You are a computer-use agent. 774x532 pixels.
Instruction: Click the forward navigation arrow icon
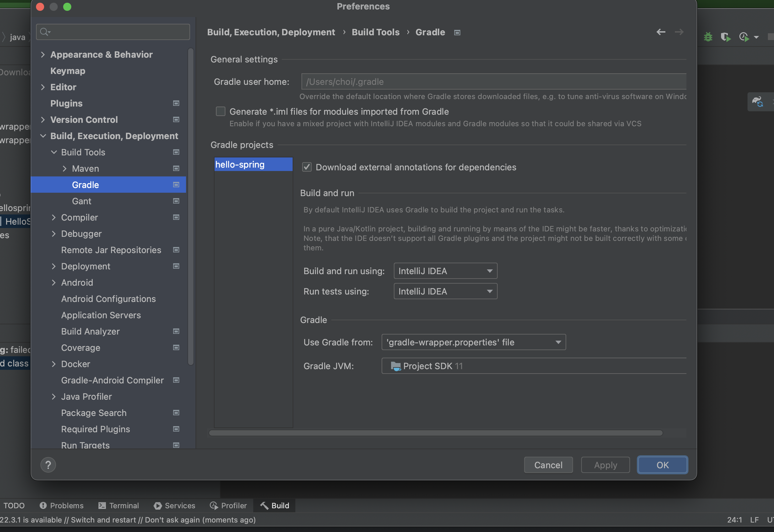[679, 32]
